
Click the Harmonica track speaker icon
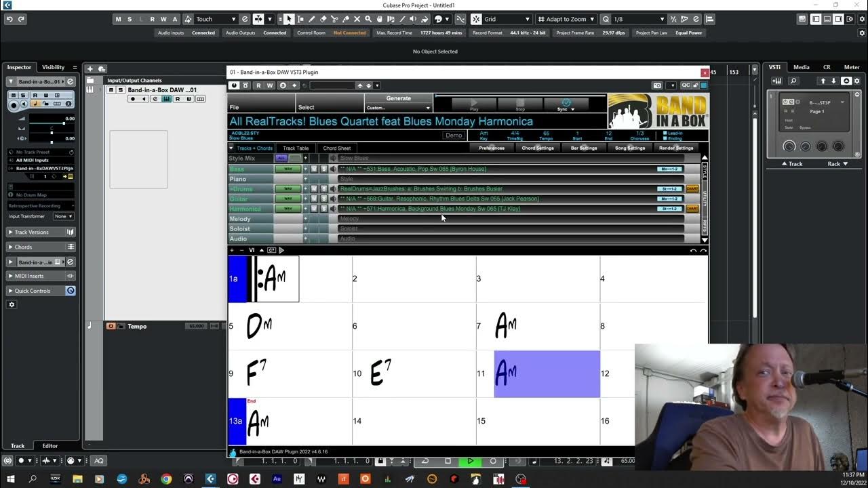(333, 209)
